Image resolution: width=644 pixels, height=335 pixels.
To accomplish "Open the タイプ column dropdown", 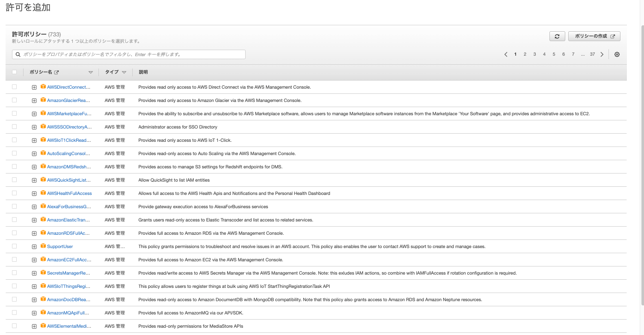I will [x=124, y=72].
